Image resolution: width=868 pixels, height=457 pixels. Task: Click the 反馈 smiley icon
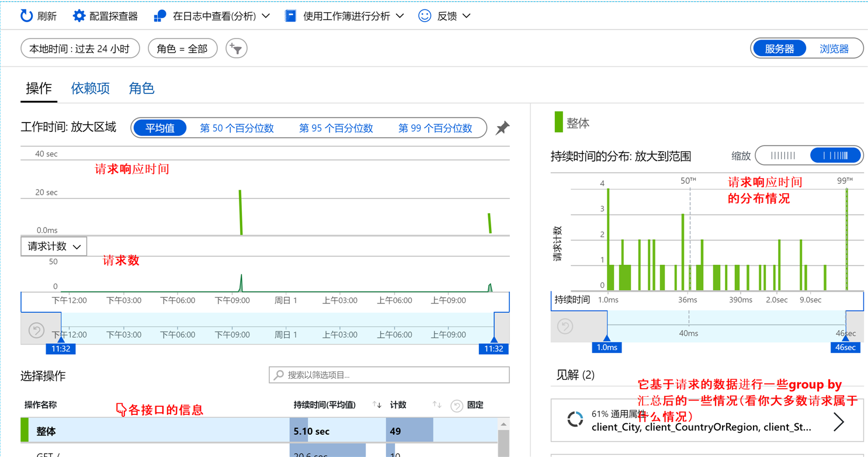coord(425,16)
